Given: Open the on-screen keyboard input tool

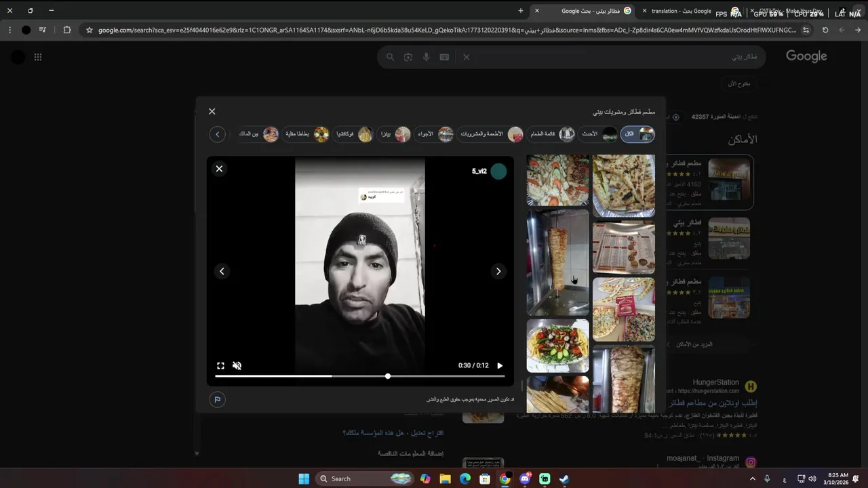Looking at the screenshot, I should pyautogui.click(x=444, y=57).
